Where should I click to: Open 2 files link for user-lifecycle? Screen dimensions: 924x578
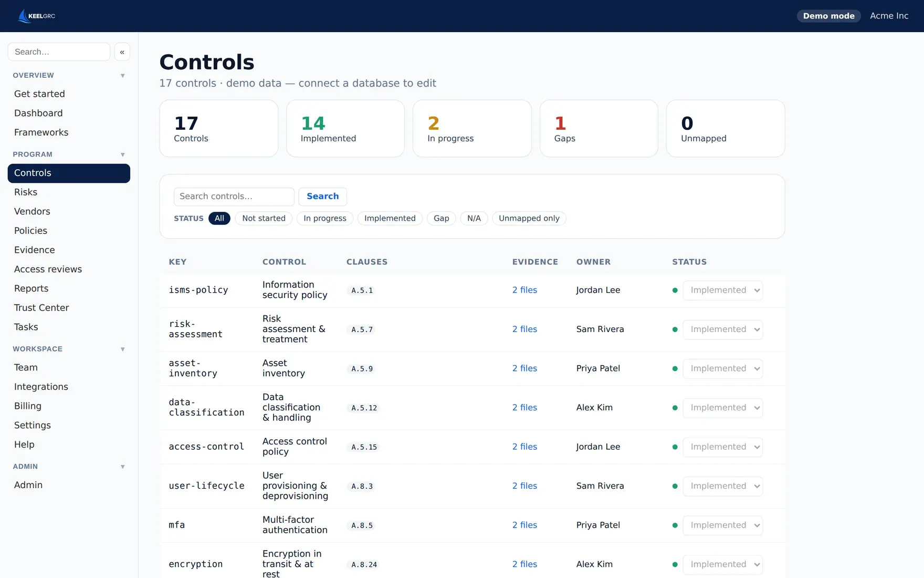(x=524, y=486)
